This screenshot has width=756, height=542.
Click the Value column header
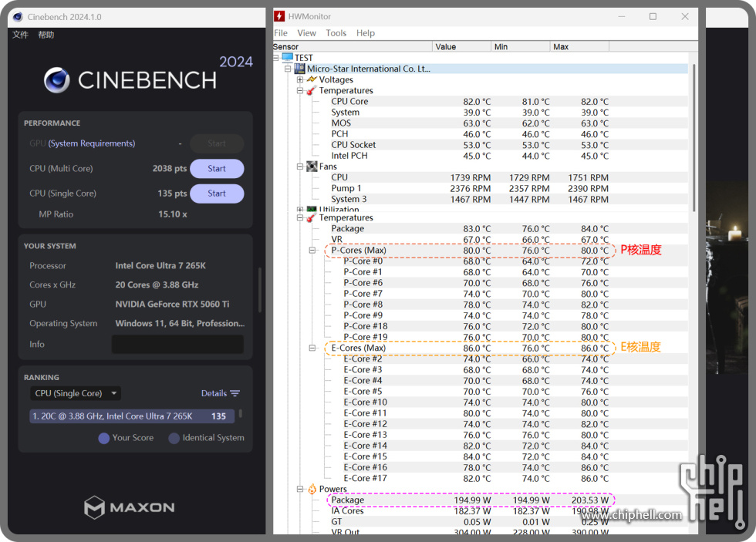[461, 47]
